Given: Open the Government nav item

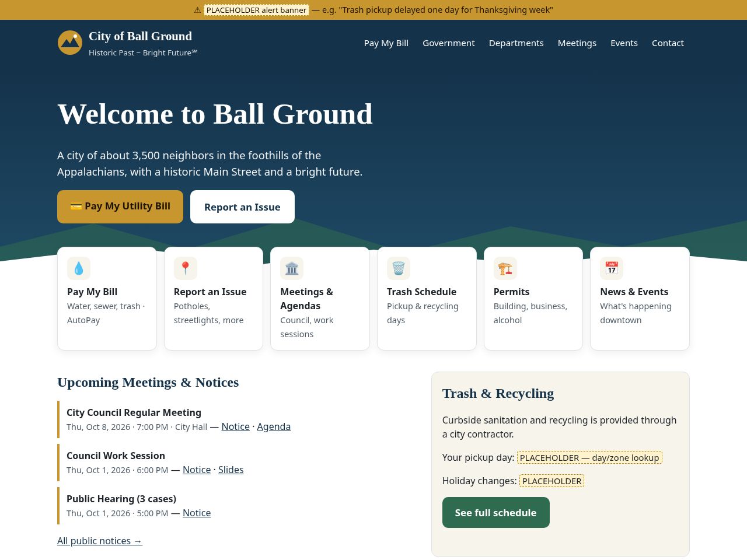Looking at the screenshot, I should 449,43.
